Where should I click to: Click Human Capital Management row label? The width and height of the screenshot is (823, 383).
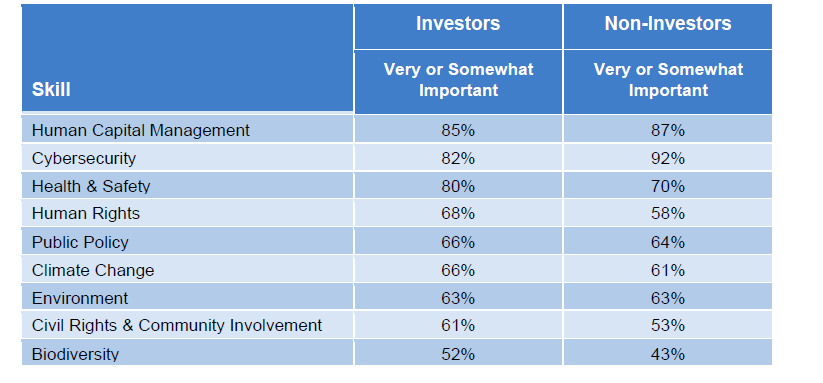pyautogui.click(x=141, y=130)
